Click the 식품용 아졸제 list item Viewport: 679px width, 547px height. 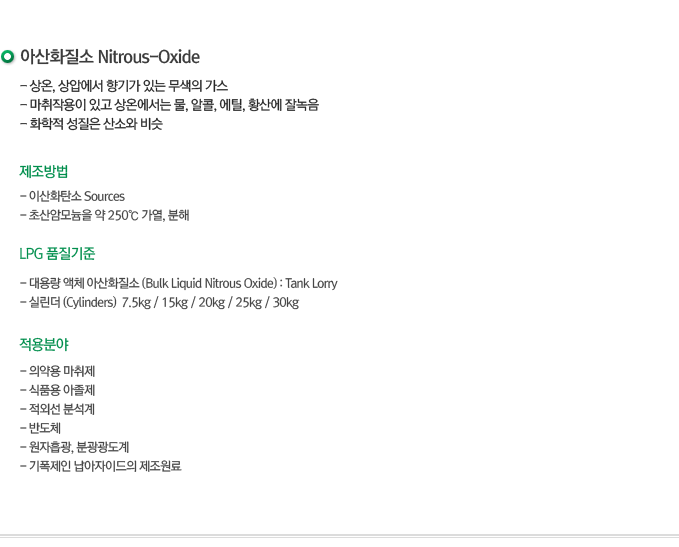(58, 390)
